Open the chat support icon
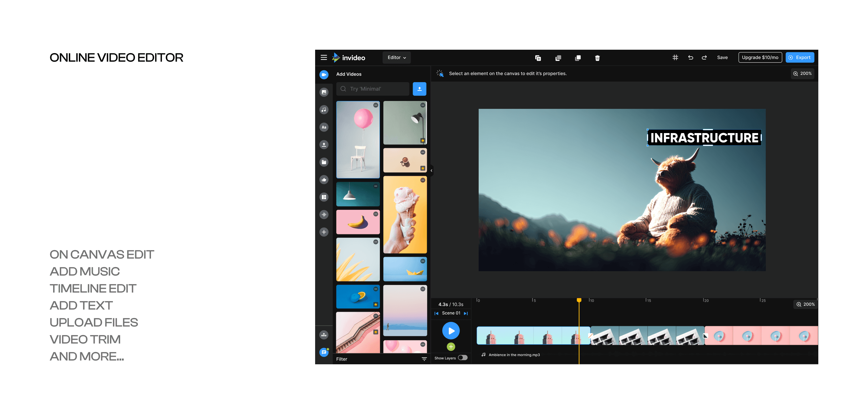 click(324, 352)
